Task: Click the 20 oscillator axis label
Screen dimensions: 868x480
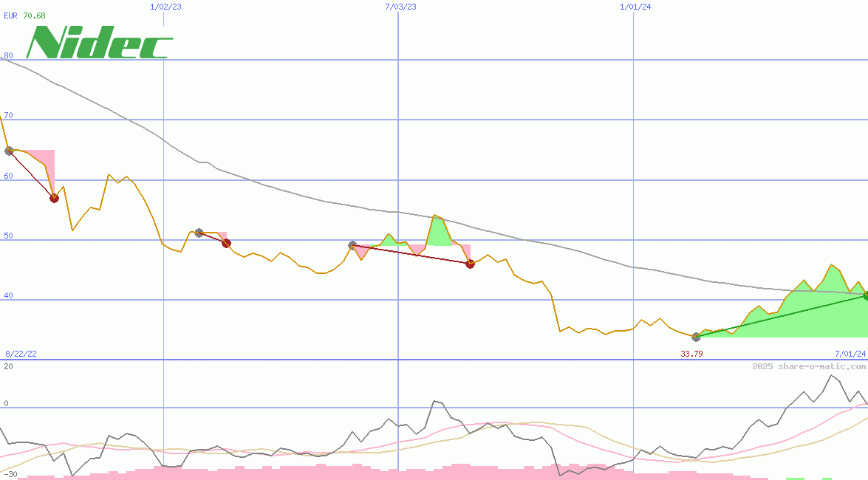Action: 8,366
